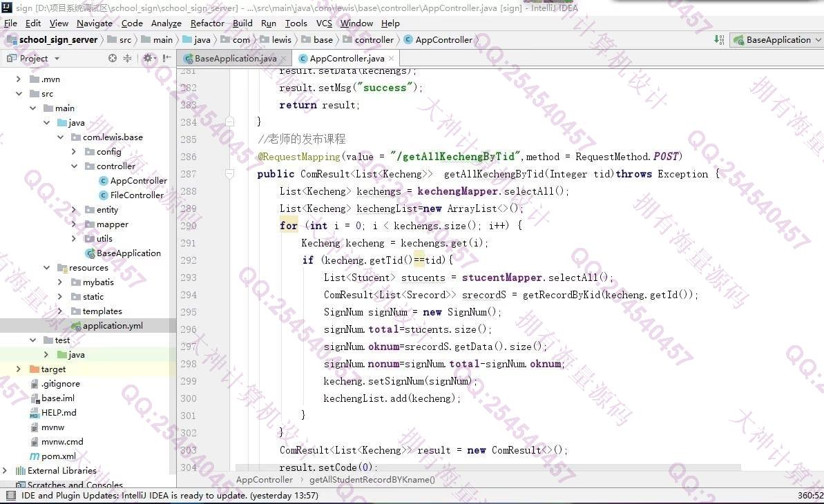Screen dimensions: 824x504
Task: Click the horizontal scrollbar under the editor
Action: pos(488,467)
